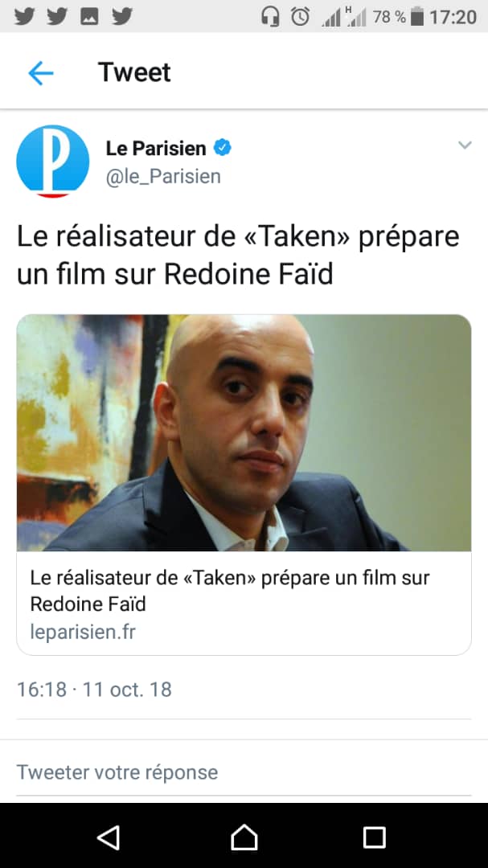Screen dimensions: 488x868
Task: Open @le_Parisien handle
Action: click(163, 176)
